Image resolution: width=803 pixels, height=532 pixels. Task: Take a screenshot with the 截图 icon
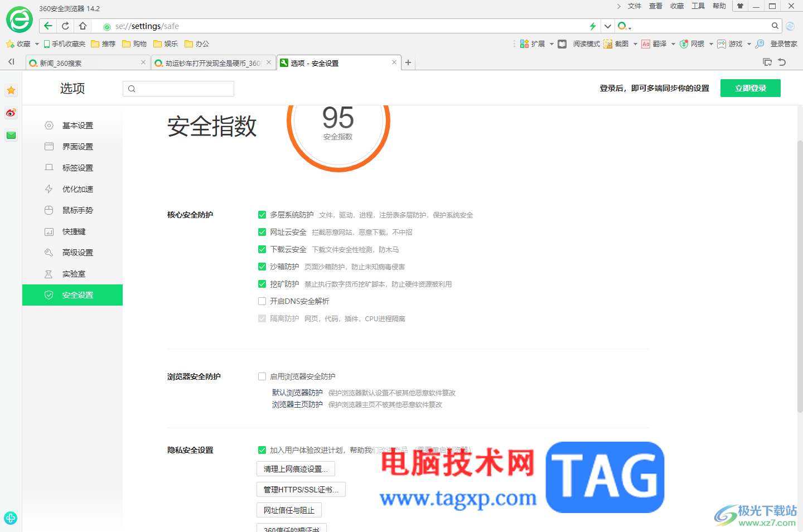pos(608,44)
